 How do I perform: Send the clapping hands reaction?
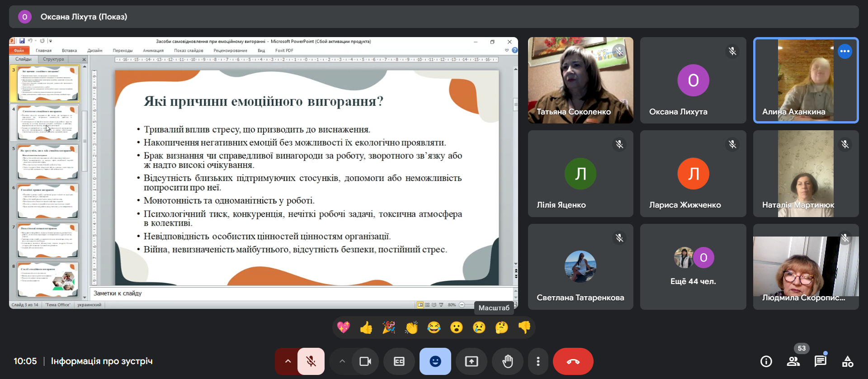tap(411, 327)
